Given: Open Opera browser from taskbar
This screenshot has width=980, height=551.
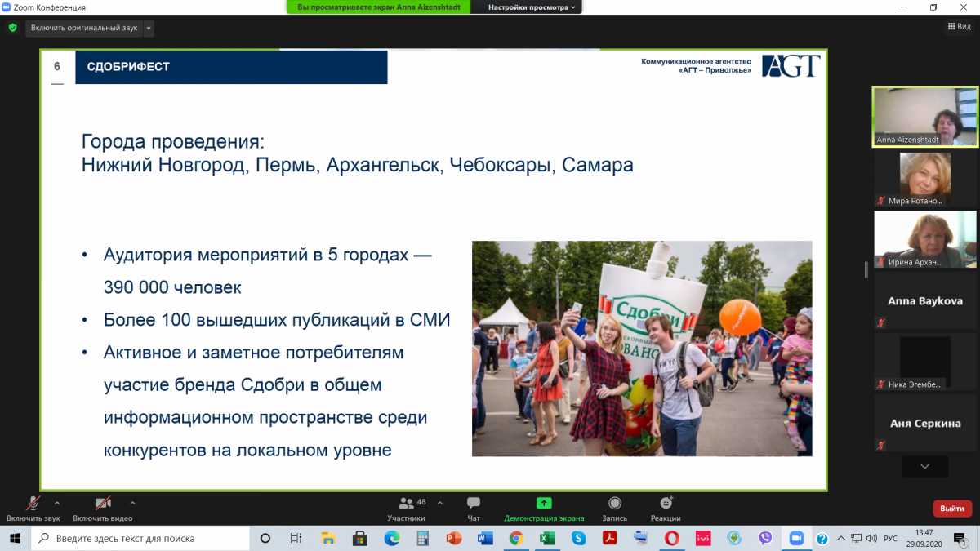Looking at the screenshot, I should coord(672,539).
